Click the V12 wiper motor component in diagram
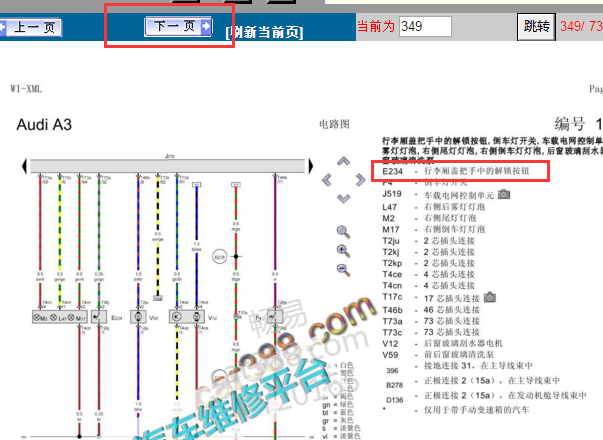Screen dimensions: 603x440 point(187,317)
